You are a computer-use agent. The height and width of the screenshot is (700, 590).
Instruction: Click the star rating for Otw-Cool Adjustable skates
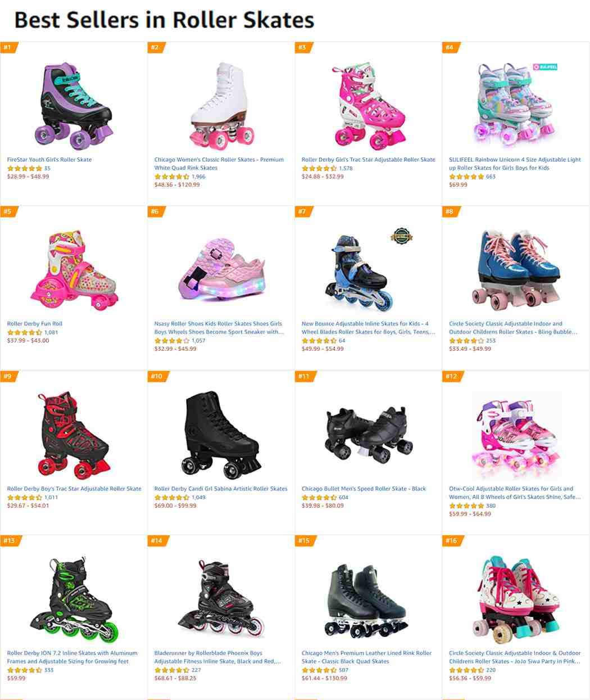[466, 506]
